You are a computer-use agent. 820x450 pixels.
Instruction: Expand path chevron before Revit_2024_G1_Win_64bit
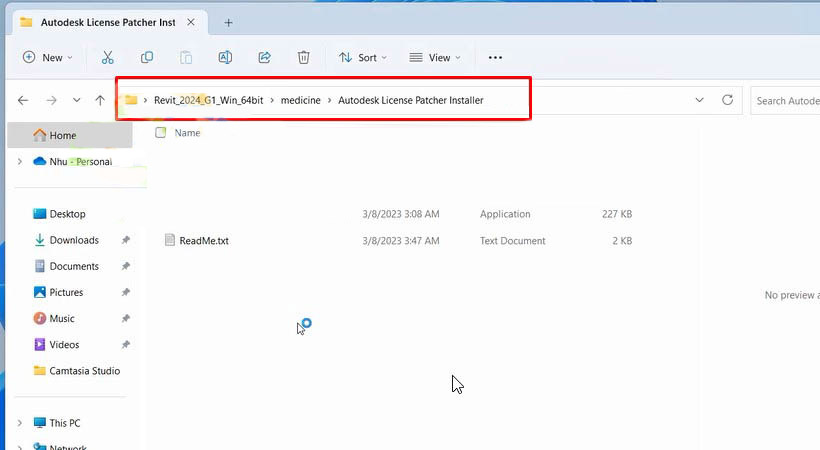click(x=145, y=100)
